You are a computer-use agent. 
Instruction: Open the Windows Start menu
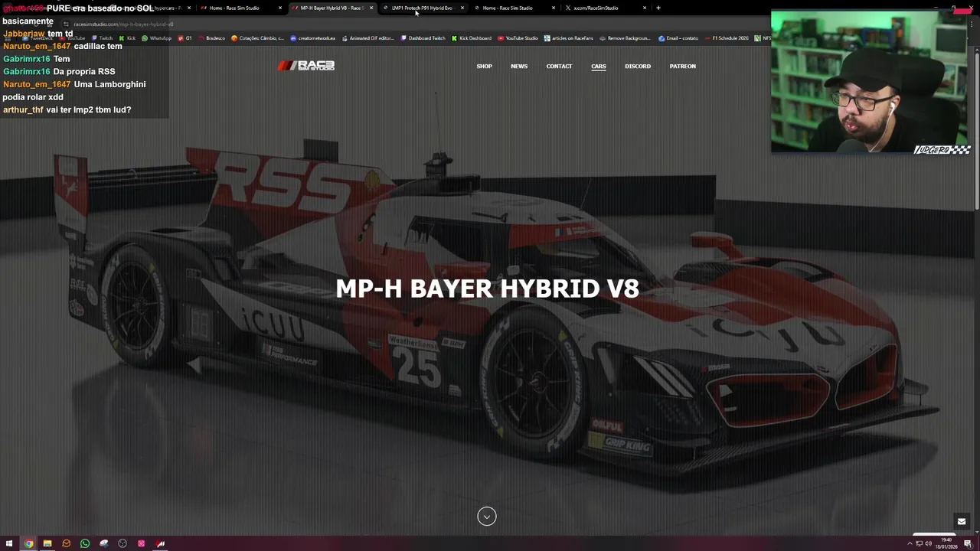(x=9, y=544)
